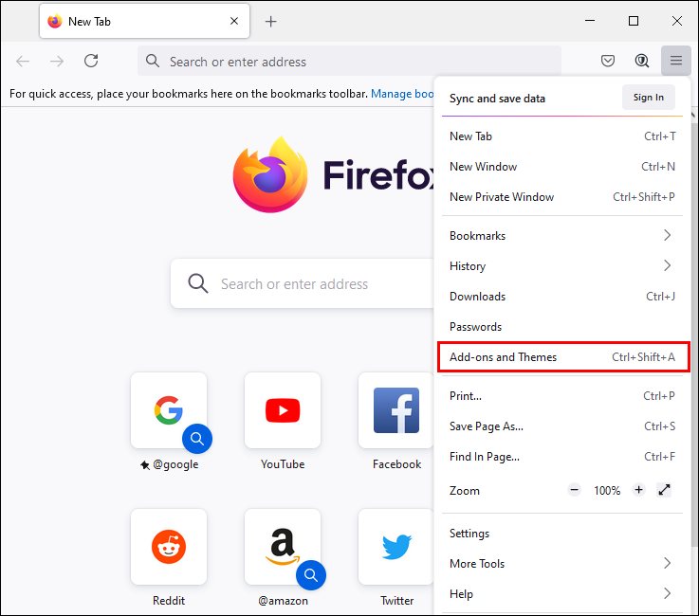
Task: Click the search extension icon next to Pocket
Action: [x=641, y=61]
